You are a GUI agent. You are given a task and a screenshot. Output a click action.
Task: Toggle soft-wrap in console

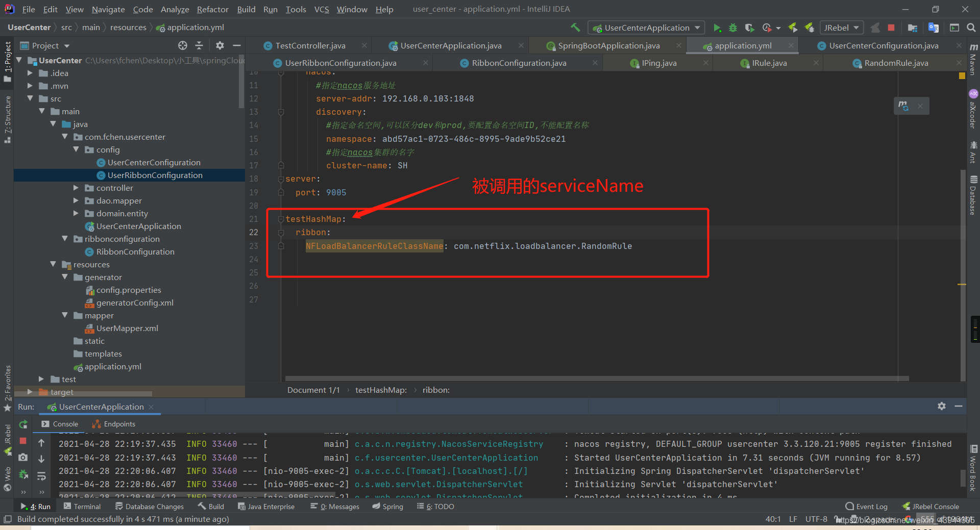click(41, 476)
